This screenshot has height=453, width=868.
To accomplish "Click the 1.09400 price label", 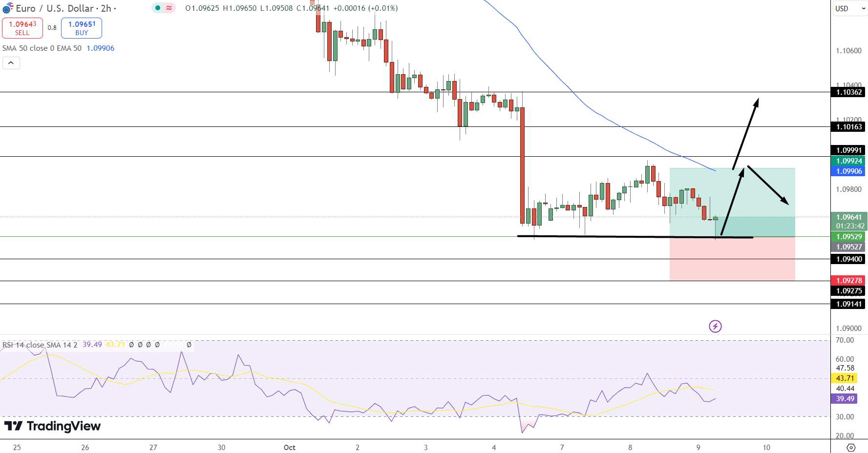I will 848,259.
